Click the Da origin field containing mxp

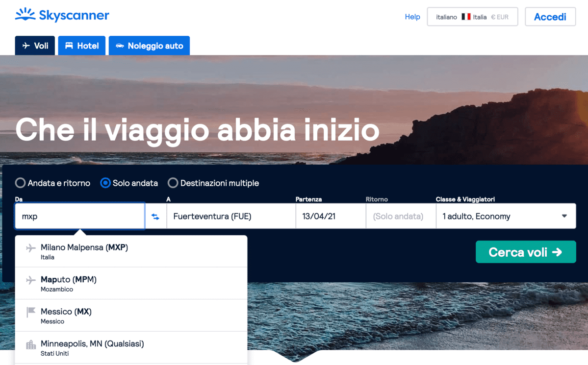(x=80, y=216)
